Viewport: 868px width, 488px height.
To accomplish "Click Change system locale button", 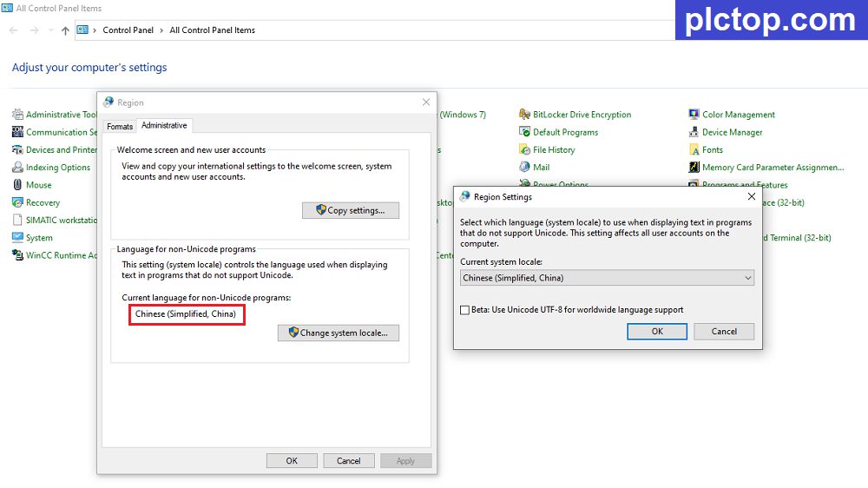I will coord(339,333).
